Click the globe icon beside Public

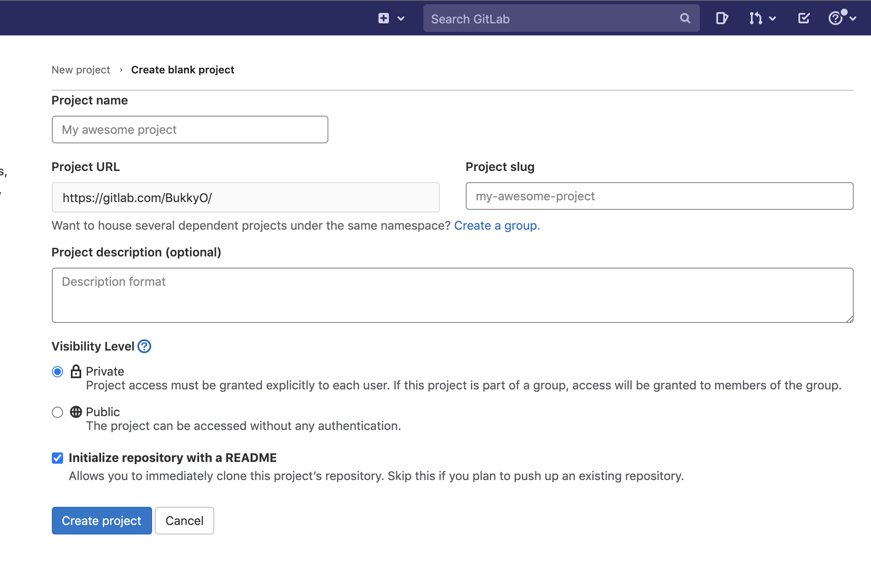pyautogui.click(x=76, y=412)
